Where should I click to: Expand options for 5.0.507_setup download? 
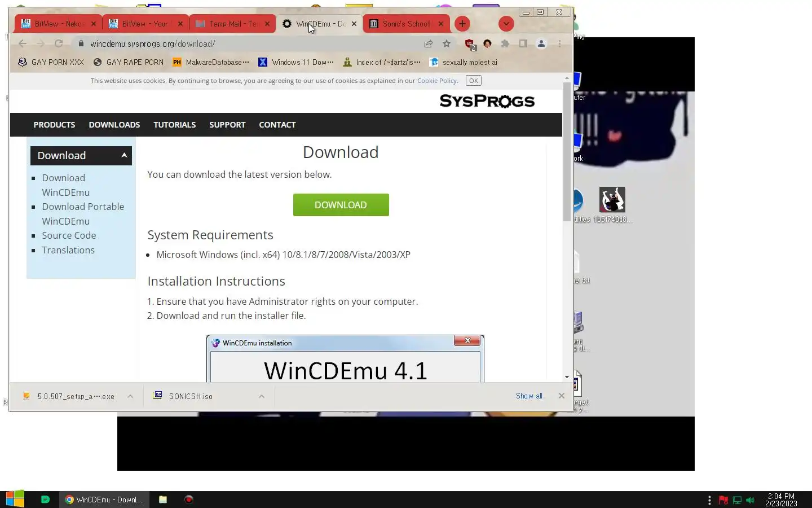click(x=130, y=396)
